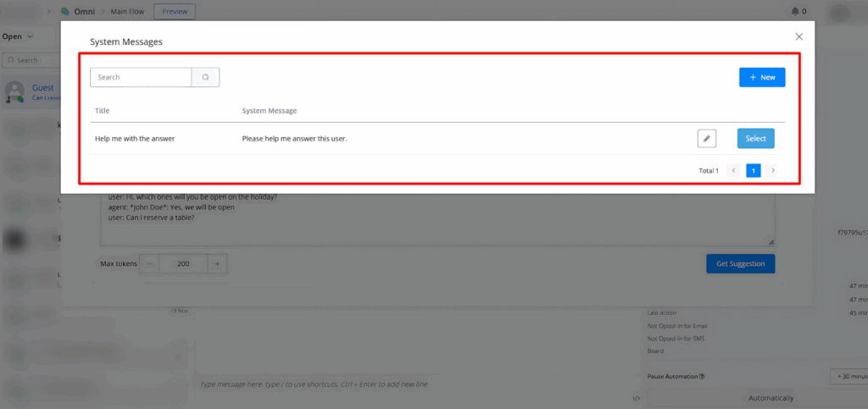Click the Search field in System Messages
The height and width of the screenshot is (409, 868).
141,77
